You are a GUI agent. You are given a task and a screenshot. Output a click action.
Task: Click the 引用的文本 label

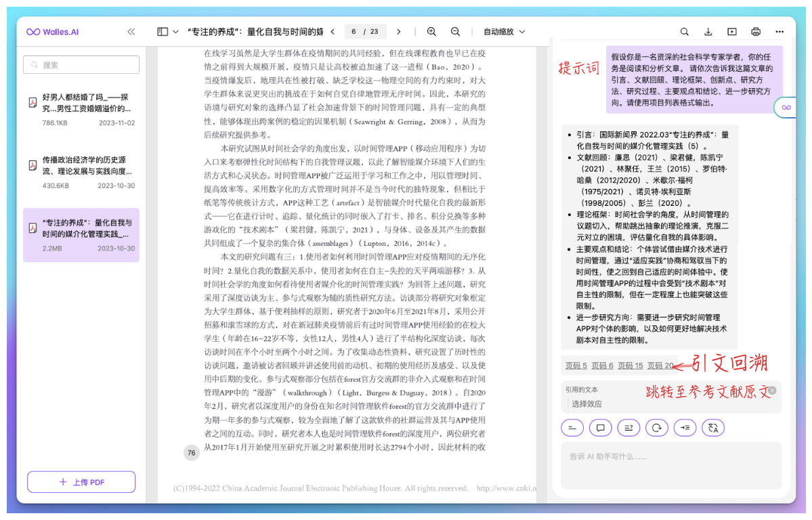coord(581,389)
